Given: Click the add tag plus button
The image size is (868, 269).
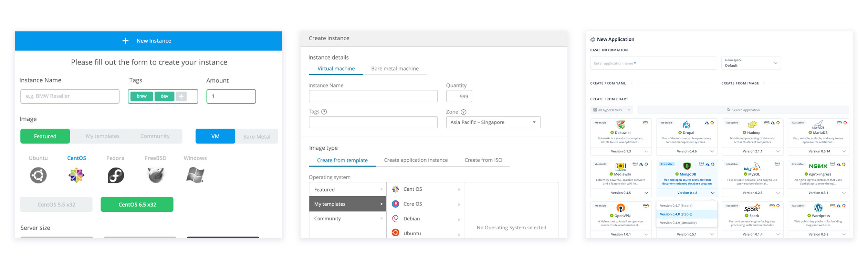Looking at the screenshot, I should tap(181, 96).
